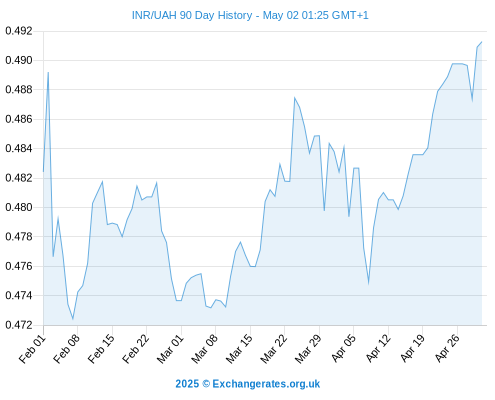The image size is (495, 400).
Task: Select the Mar 15 date label
Action: [x=239, y=349]
